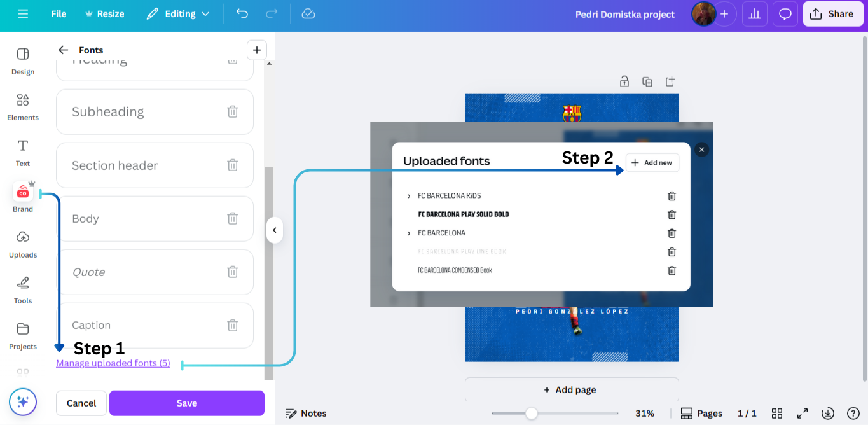Delete the FC BARCELONA font
Screen dimensions: 868x425
pyautogui.click(x=672, y=233)
